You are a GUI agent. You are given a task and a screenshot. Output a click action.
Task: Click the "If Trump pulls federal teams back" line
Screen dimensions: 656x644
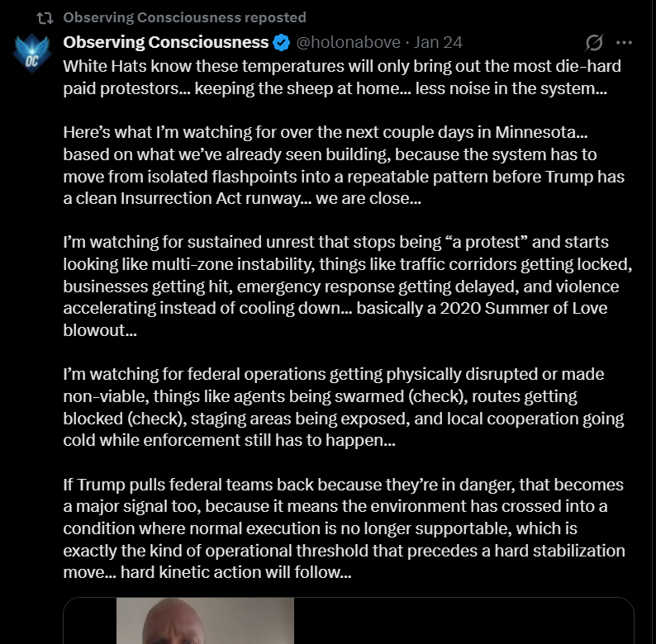coord(343,485)
